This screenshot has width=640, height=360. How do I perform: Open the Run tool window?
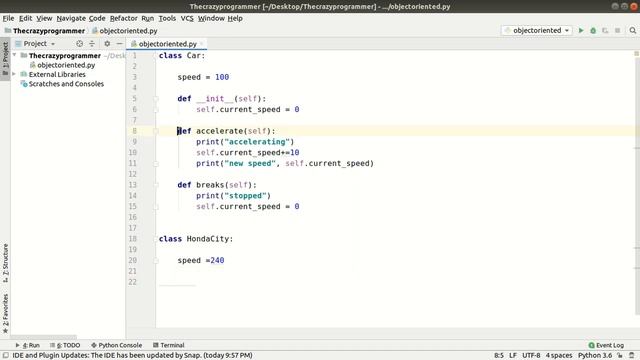tap(27, 345)
